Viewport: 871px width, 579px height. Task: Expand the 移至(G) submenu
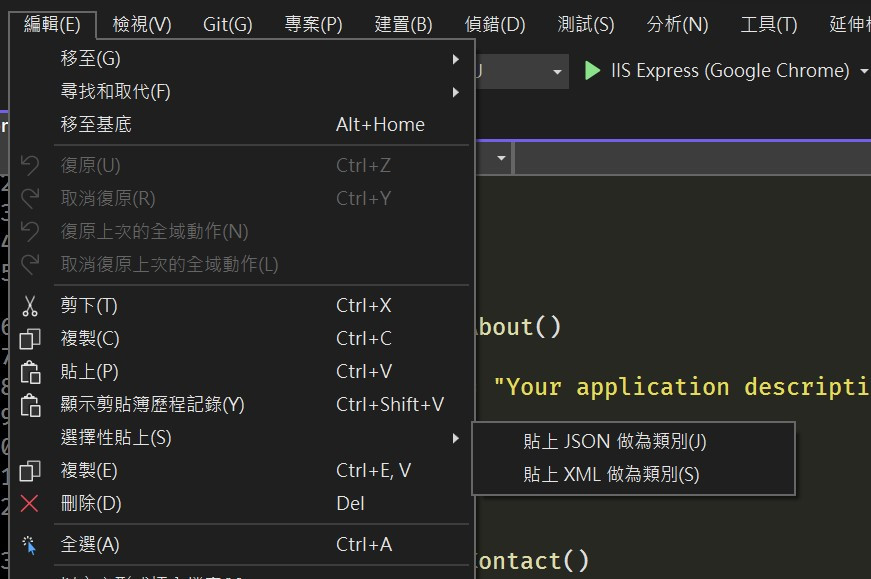tap(242, 58)
